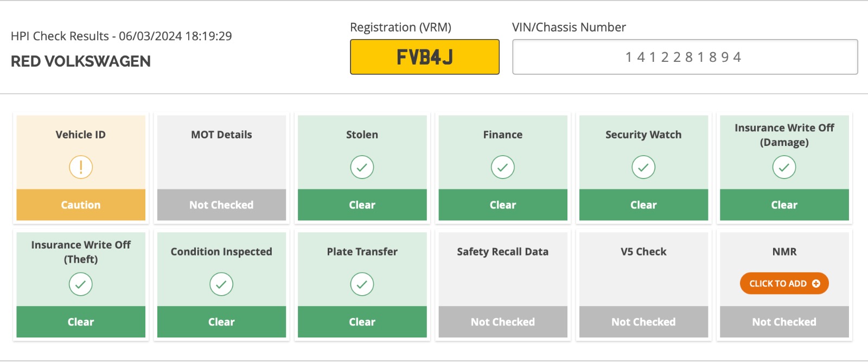
Task: Click the Stolen check mark icon
Action: coord(362,167)
